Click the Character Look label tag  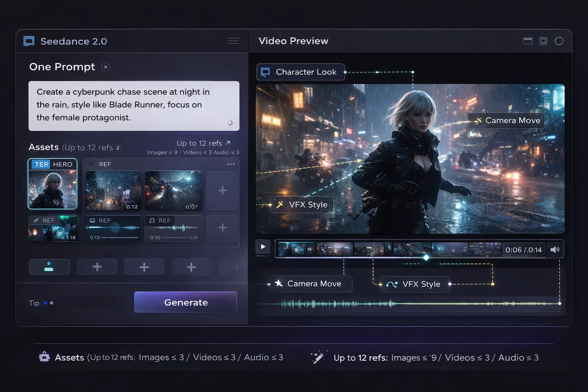(301, 72)
